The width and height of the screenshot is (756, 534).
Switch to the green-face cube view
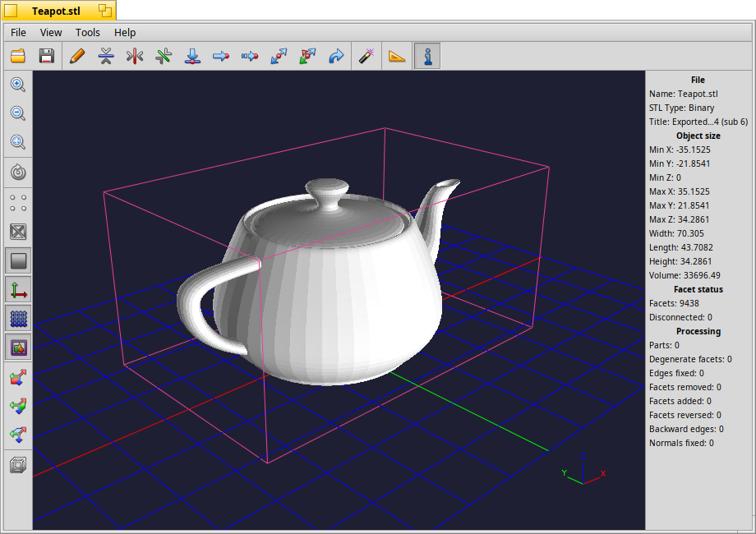[18, 407]
